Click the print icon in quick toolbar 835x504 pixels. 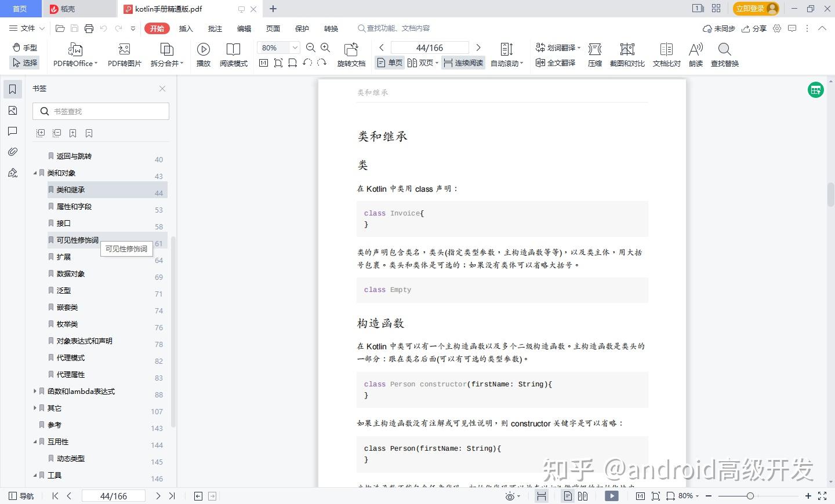[x=89, y=28]
